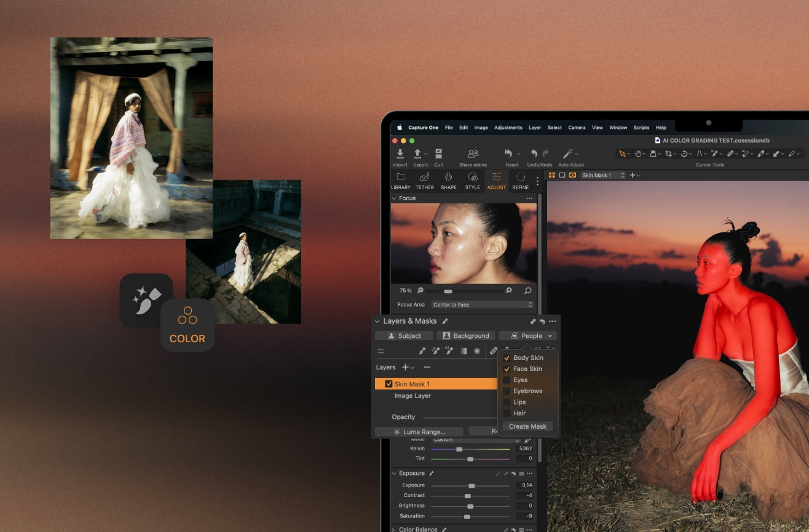This screenshot has width=809, height=532.
Task: Open the Skin Mask 1 layer selector
Action: (602, 175)
